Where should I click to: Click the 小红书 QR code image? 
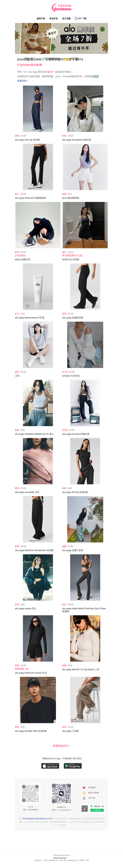click(30, 794)
